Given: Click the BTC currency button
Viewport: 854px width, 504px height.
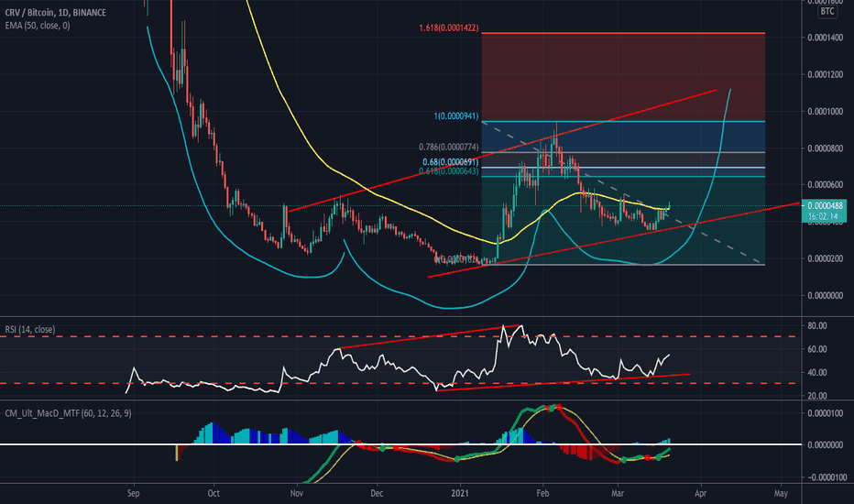Looking at the screenshot, I should (827, 11).
